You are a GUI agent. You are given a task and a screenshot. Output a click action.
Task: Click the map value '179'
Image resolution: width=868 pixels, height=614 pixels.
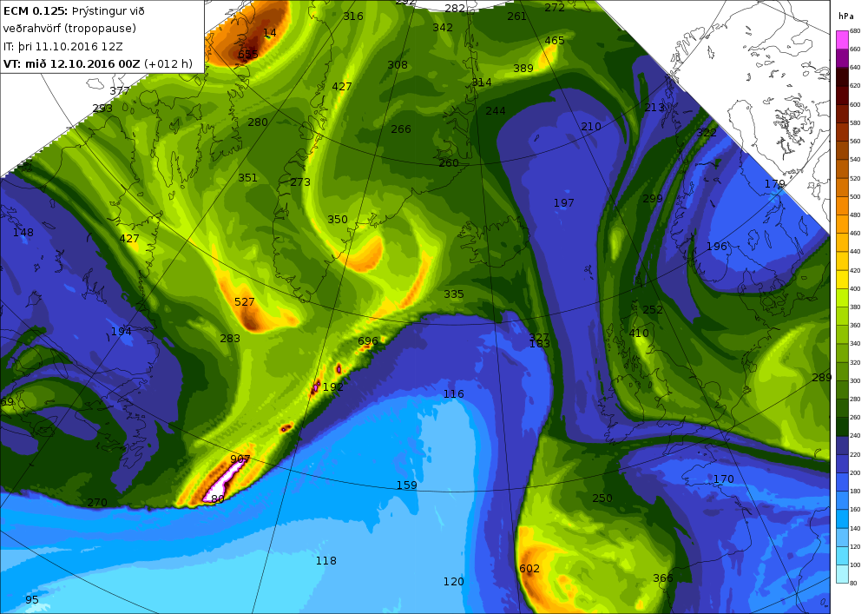775,183
